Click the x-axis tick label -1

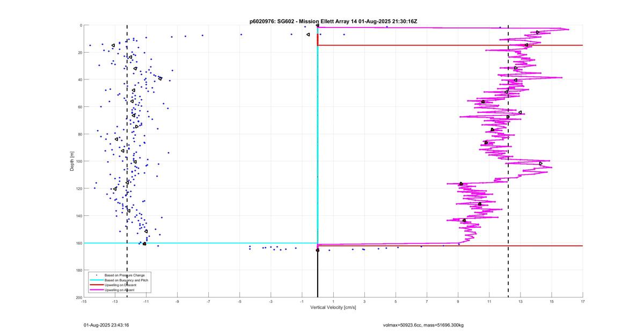pos(302,302)
